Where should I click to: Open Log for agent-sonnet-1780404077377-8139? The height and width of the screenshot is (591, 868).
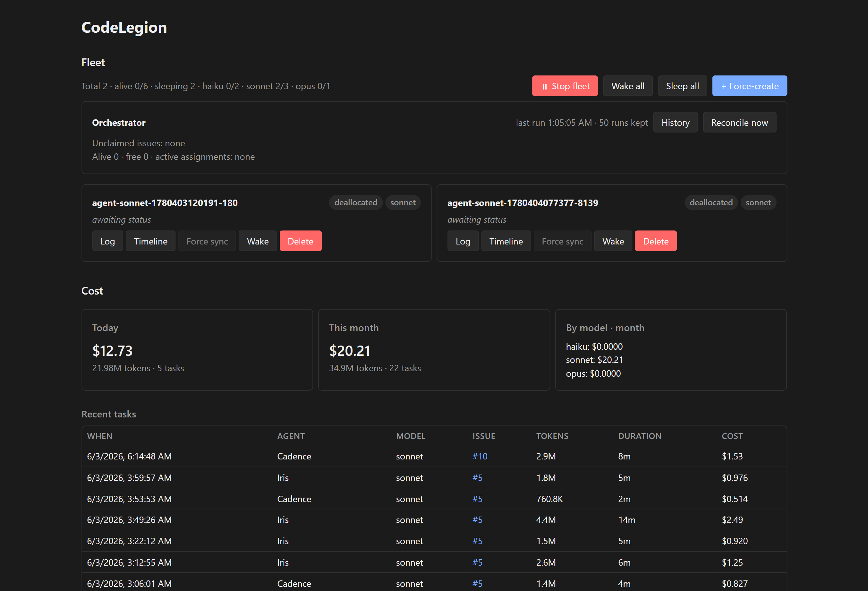(463, 241)
